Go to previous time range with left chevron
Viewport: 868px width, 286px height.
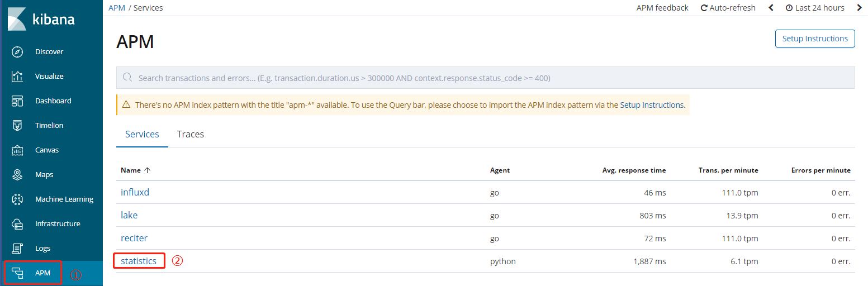click(771, 8)
